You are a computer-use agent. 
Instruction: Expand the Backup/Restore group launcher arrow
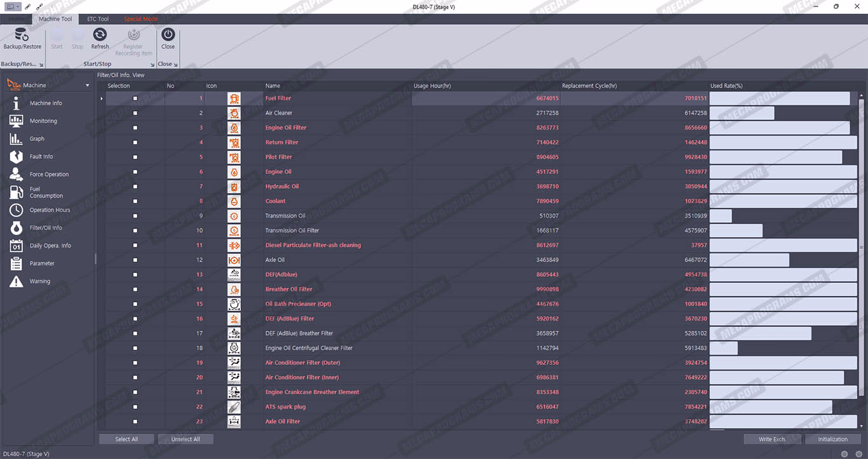41,65
